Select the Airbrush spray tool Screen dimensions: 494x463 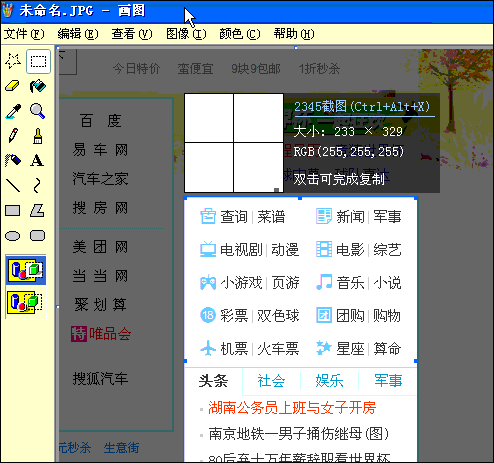click(13, 161)
